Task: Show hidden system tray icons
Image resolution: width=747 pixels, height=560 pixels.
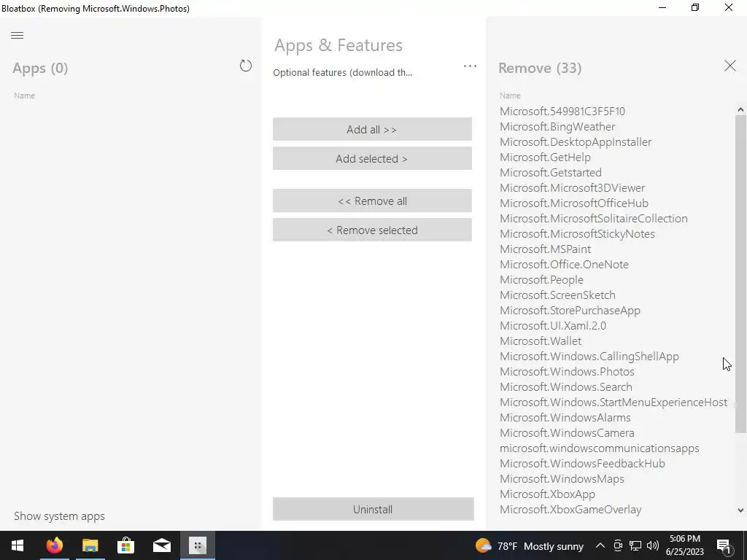Action: coord(600,545)
